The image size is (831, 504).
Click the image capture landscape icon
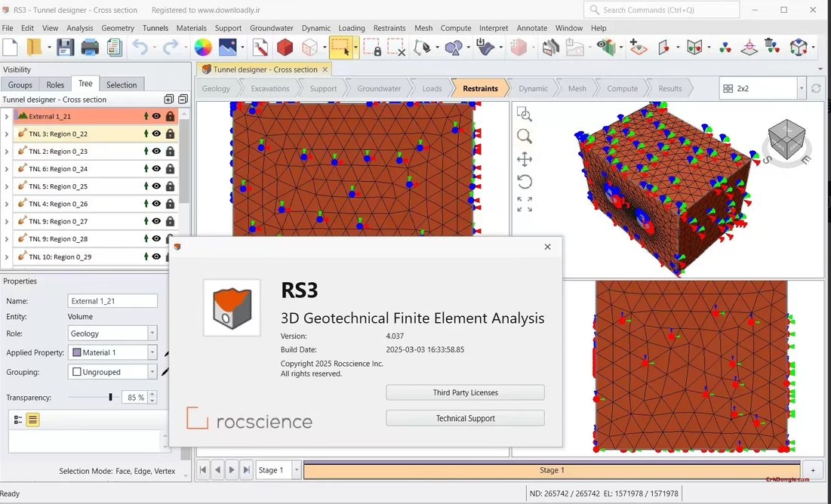227,48
